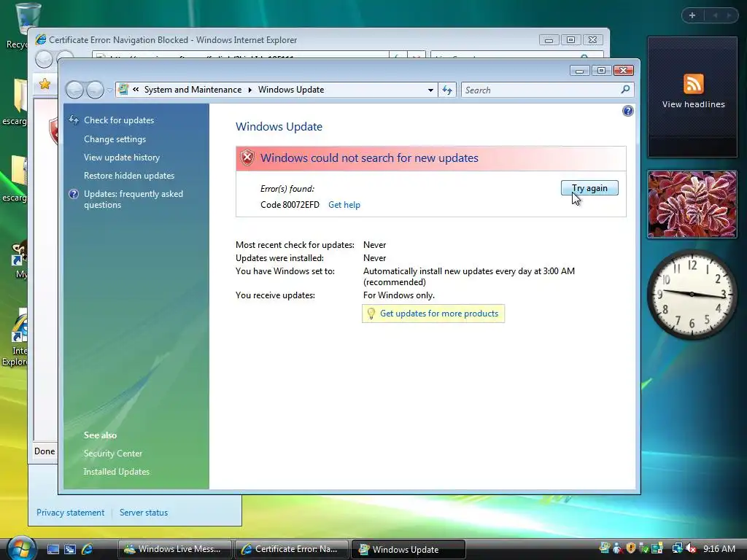Click the security shield tray icon
Viewport: 747px width, 560px height.
(x=631, y=548)
